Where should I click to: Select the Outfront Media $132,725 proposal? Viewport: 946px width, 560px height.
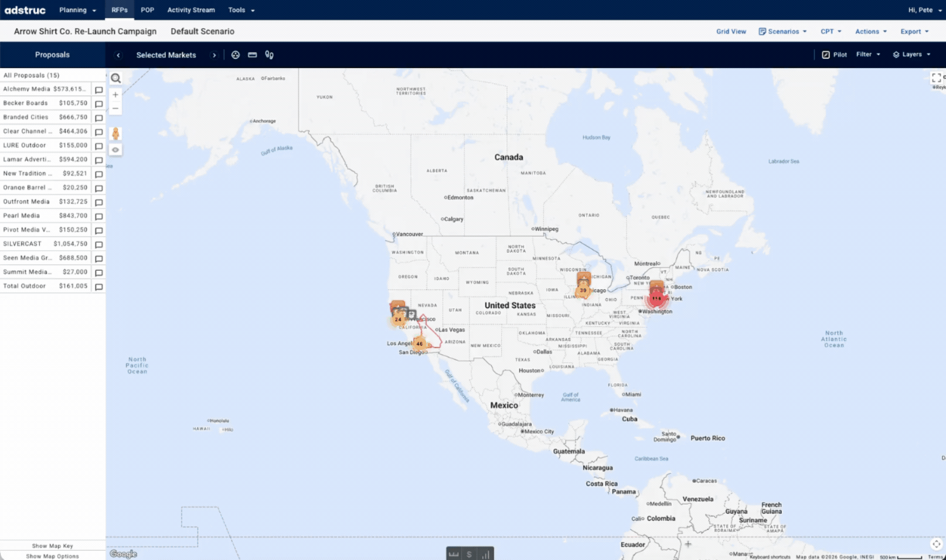45,202
